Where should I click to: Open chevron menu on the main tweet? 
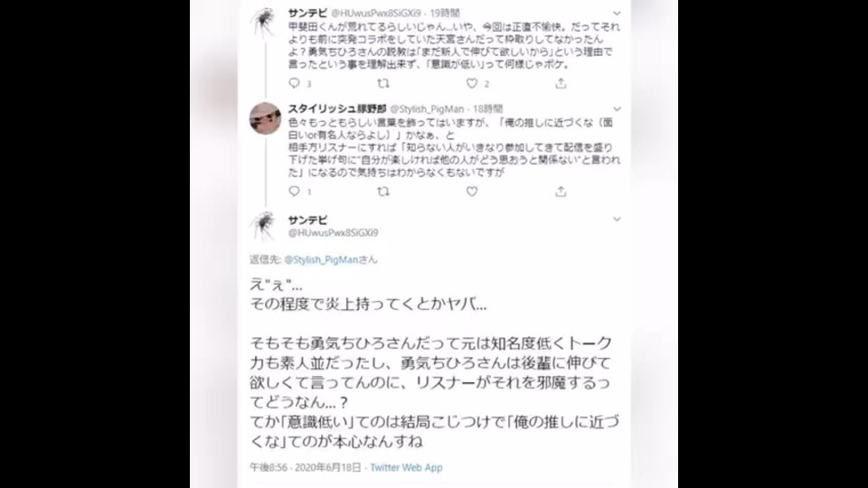click(617, 219)
